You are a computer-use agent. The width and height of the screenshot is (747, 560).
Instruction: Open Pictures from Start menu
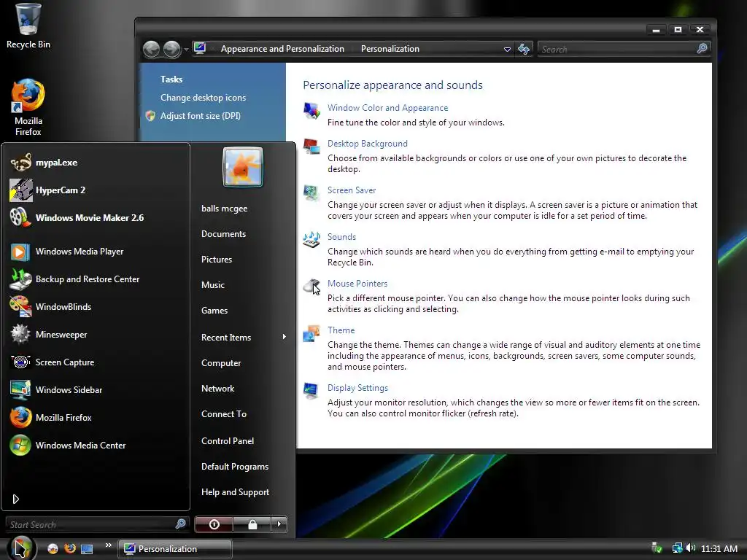(216, 260)
